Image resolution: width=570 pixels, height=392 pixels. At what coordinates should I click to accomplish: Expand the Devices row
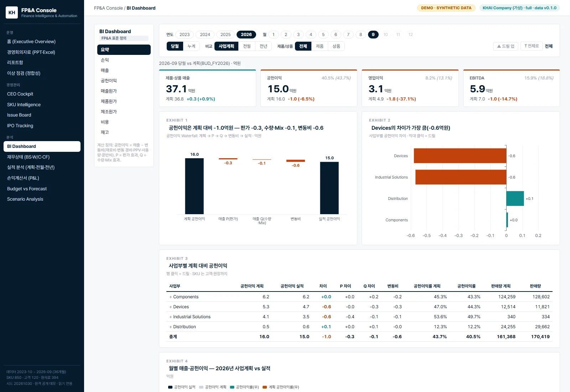pyautogui.click(x=171, y=307)
